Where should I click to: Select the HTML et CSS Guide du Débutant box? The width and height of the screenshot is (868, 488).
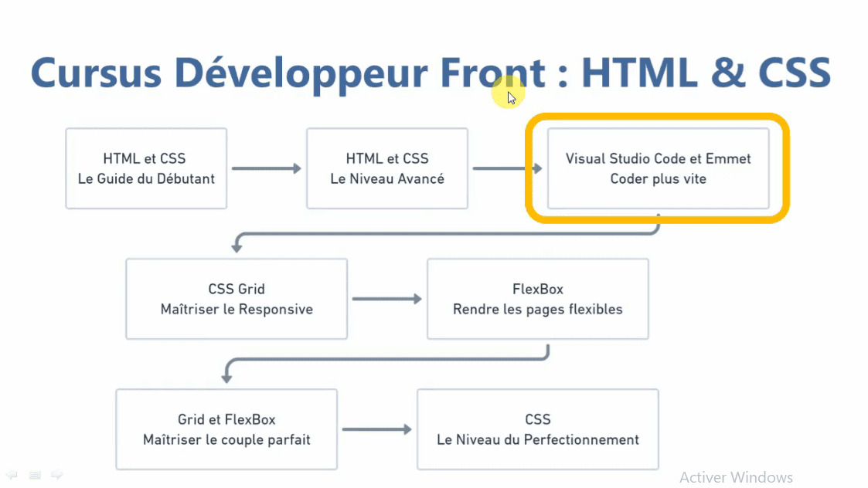coord(146,168)
